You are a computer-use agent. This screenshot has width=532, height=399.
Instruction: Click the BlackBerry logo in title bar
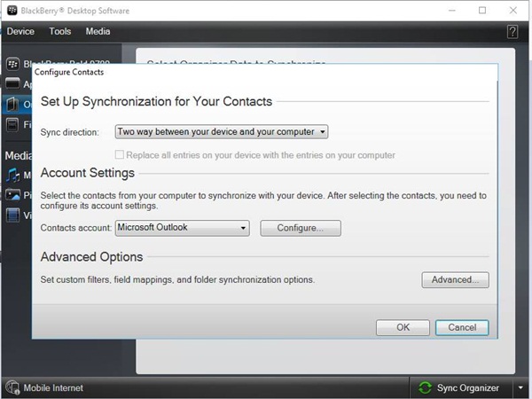pyautogui.click(x=12, y=10)
